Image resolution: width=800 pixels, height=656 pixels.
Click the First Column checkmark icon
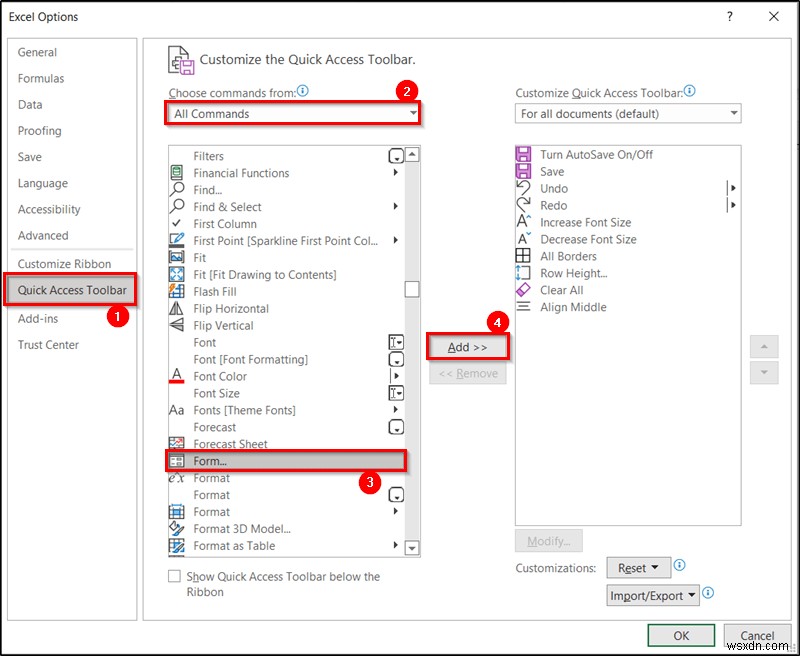[177, 223]
